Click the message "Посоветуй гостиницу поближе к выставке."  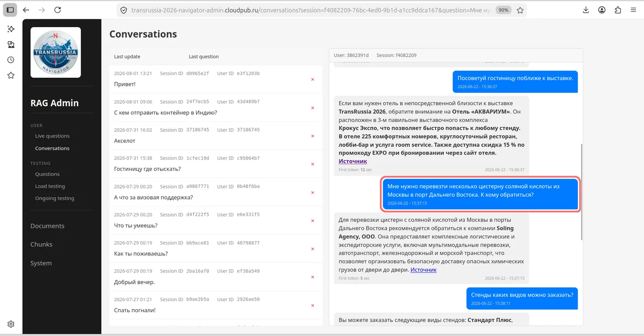pyautogui.click(x=515, y=82)
